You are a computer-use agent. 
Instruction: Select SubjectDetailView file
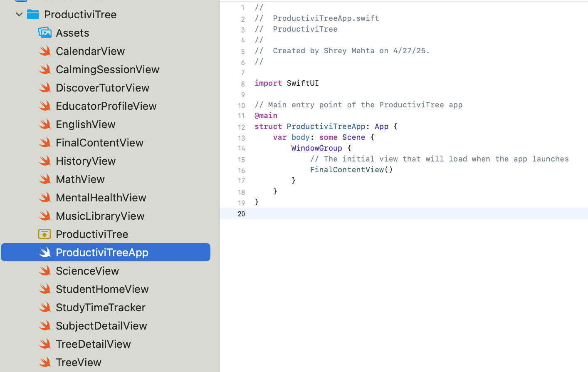(101, 325)
